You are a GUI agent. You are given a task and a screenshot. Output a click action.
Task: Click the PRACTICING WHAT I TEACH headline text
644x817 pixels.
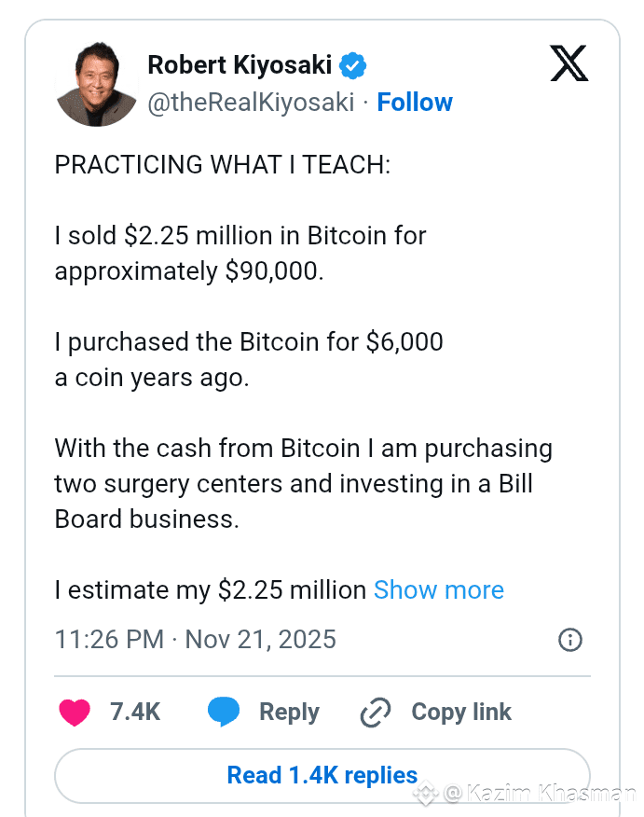click(x=222, y=165)
